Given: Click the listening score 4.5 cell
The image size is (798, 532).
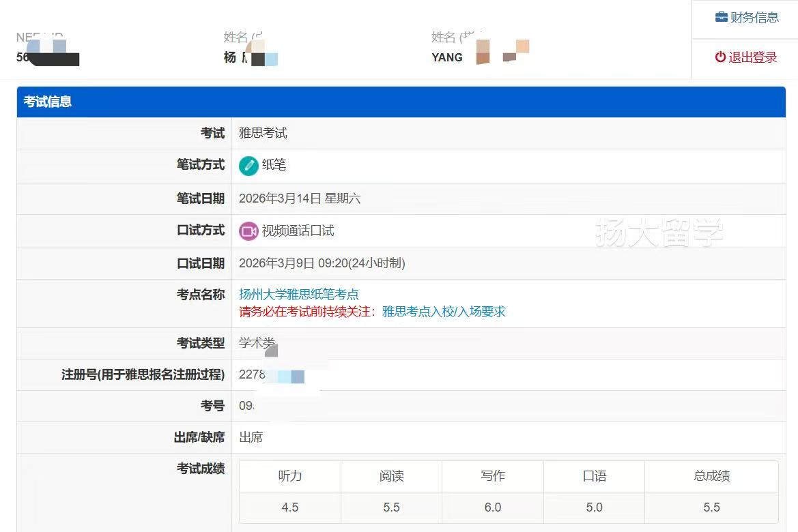Looking at the screenshot, I should pos(290,507).
